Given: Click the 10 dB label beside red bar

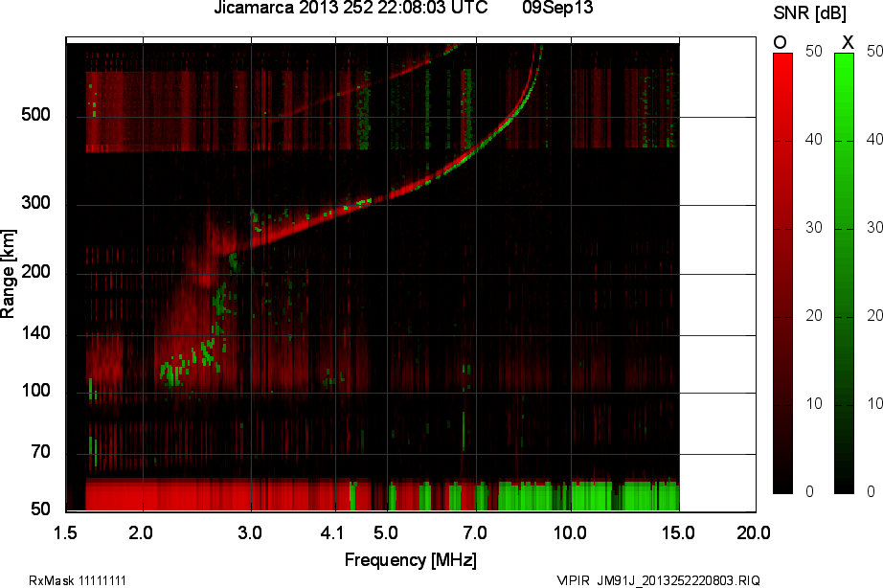Looking at the screenshot, I should (x=814, y=404).
